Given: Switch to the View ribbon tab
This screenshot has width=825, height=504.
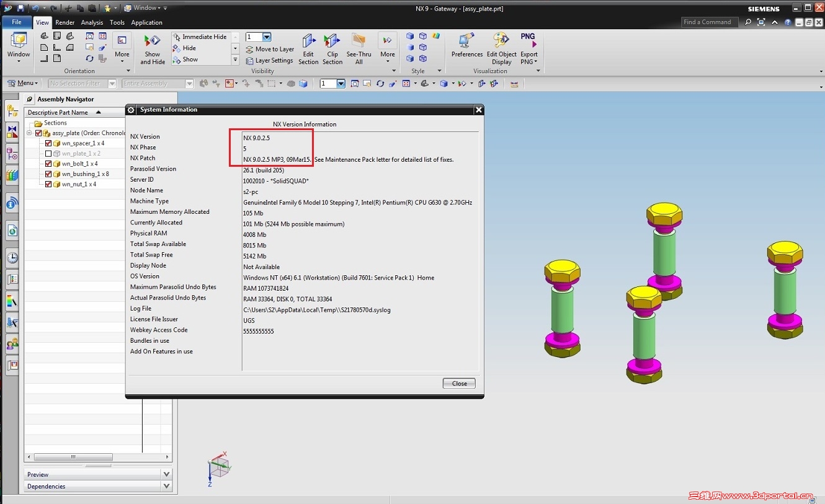Looking at the screenshot, I should pyautogui.click(x=42, y=22).
